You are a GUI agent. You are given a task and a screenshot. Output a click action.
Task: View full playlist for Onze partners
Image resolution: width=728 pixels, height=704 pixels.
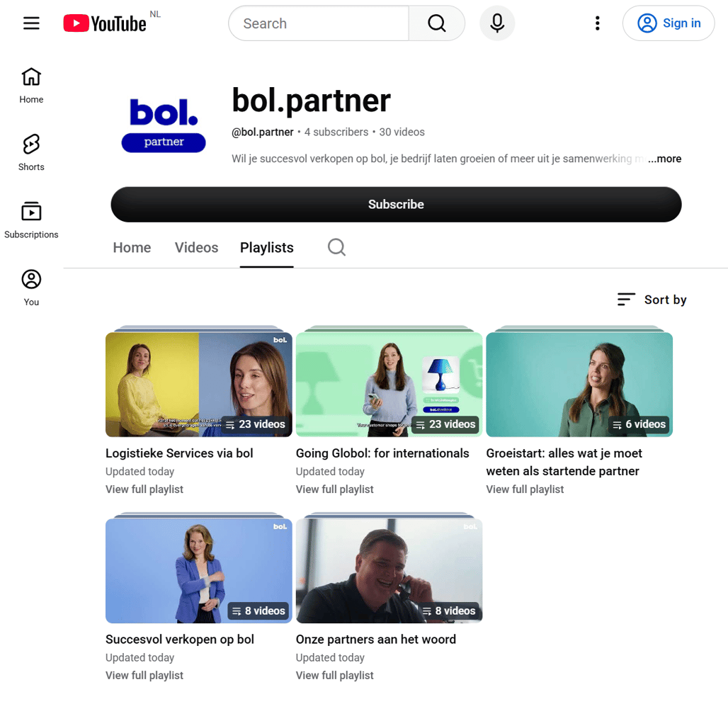[x=335, y=676]
